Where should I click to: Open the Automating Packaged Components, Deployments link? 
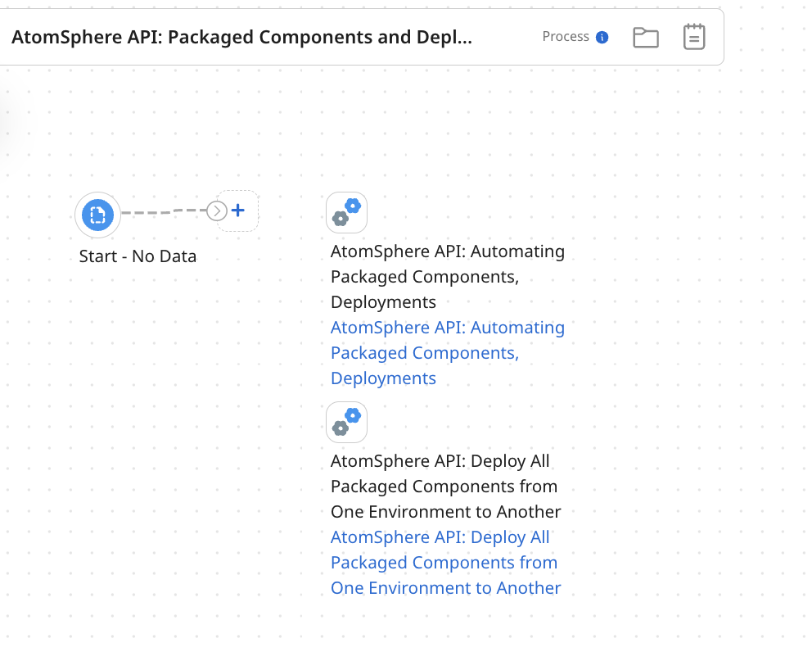coord(447,352)
